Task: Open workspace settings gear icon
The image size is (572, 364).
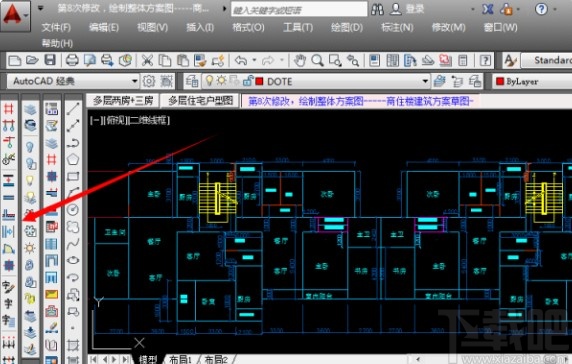Action: [149, 81]
